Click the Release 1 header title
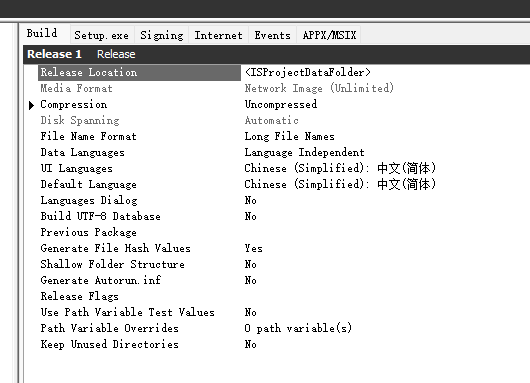 tap(54, 54)
